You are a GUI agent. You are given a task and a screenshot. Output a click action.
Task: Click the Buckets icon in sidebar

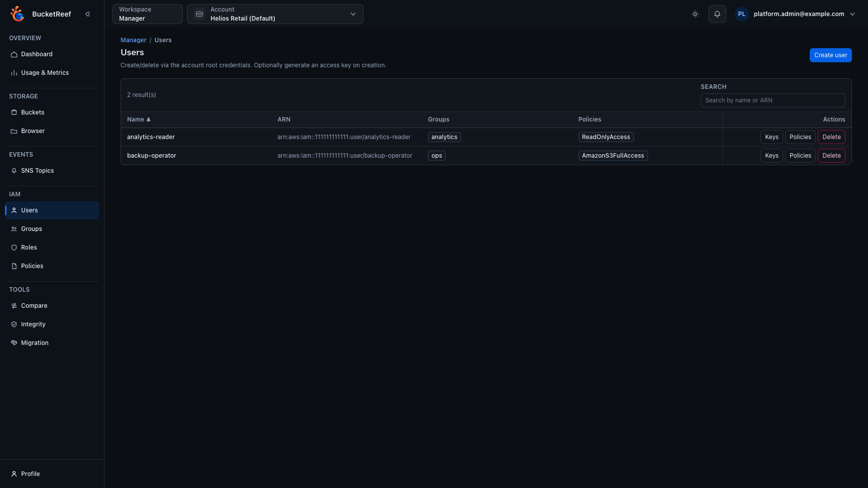click(x=14, y=112)
